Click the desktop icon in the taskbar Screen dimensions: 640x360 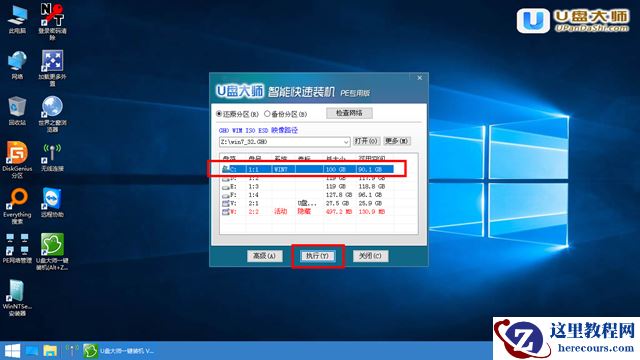[x=31, y=351]
